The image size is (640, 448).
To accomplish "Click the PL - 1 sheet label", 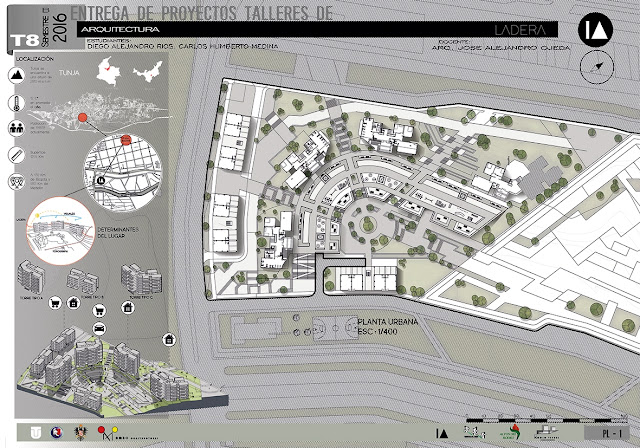I will point(612,433).
